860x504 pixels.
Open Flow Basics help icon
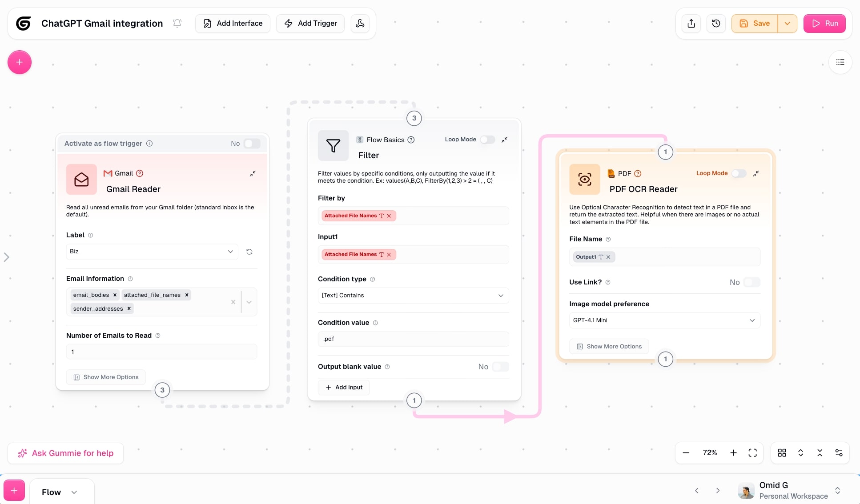click(x=411, y=140)
